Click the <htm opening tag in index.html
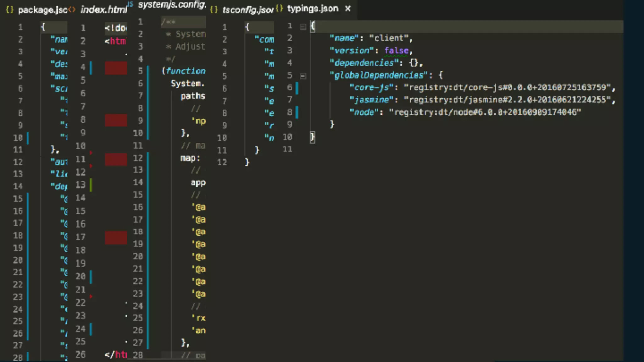The image size is (644, 362). tap(115, 41)
